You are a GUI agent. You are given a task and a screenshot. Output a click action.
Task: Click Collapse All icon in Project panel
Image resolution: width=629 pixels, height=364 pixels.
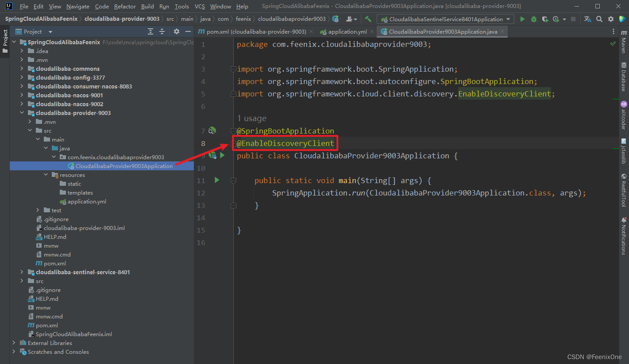pos(162,31)
